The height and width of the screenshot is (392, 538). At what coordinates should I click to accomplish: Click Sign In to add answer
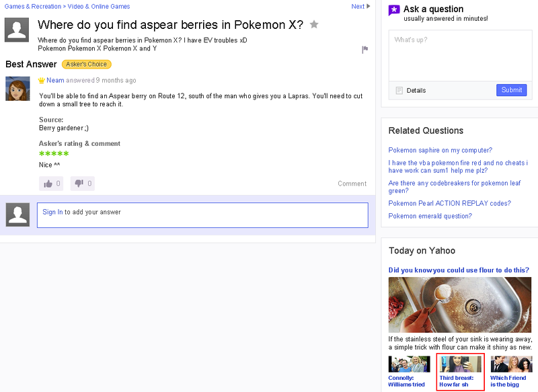[52, 212]
